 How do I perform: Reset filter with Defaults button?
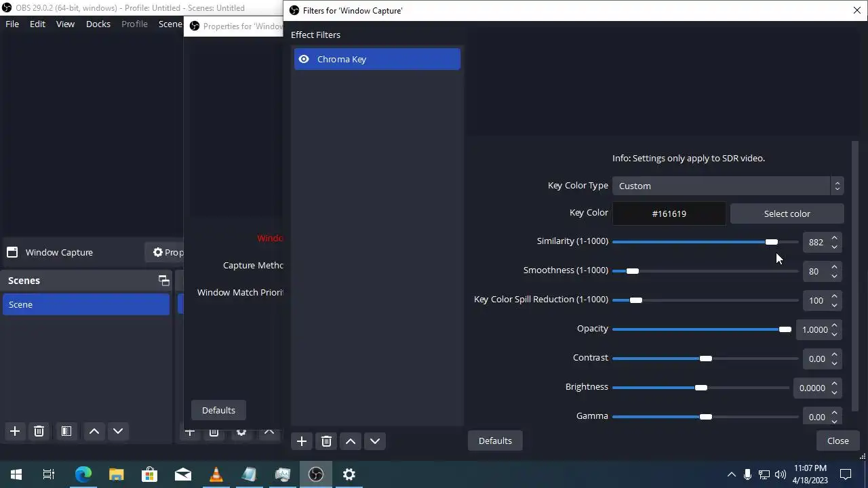pos(495,441)
